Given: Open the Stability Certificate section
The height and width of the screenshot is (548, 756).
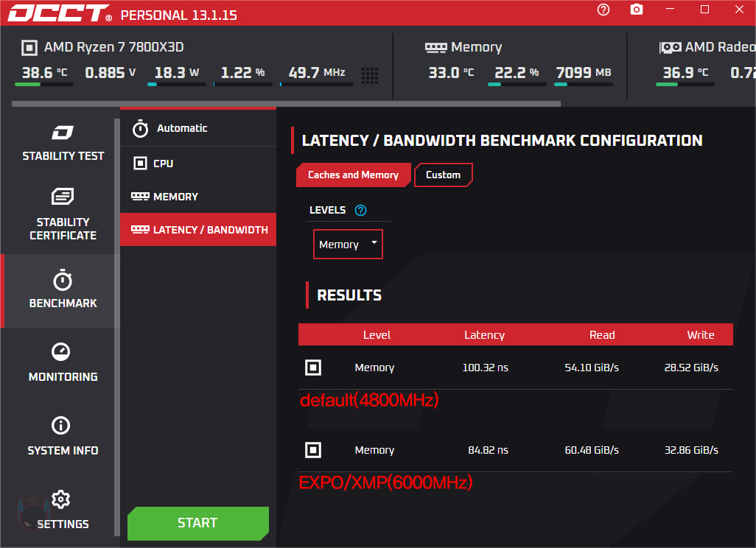Looking at the screenshot, I should 63,214.
